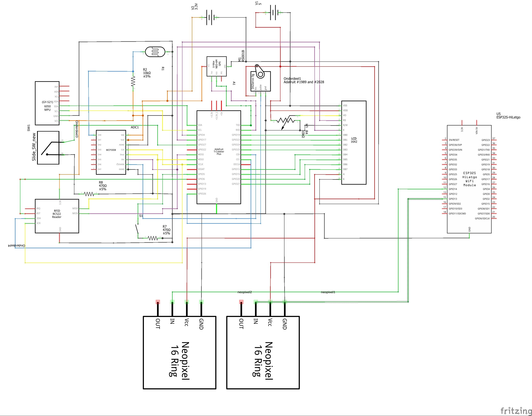Click the 'neopixel2' wire label
Image resolution: width=532 pixels, height=416 pixels.
pyautogui.click(x=245, y=292)
